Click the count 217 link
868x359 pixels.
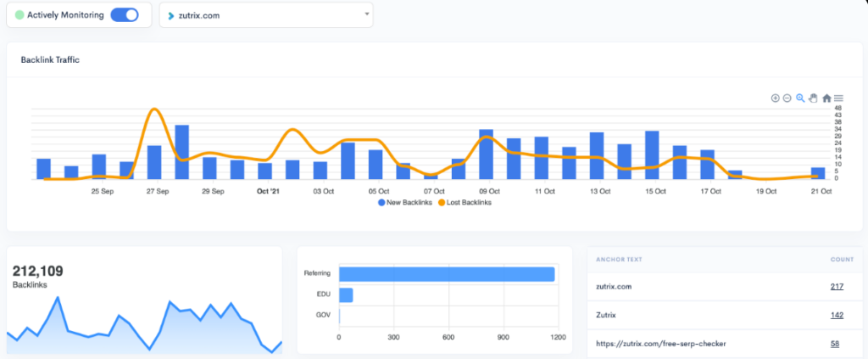click(x=837, y=286)
